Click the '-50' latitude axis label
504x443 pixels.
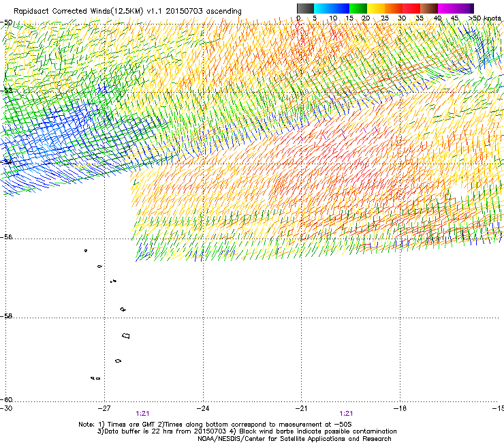tap(6, 22)
